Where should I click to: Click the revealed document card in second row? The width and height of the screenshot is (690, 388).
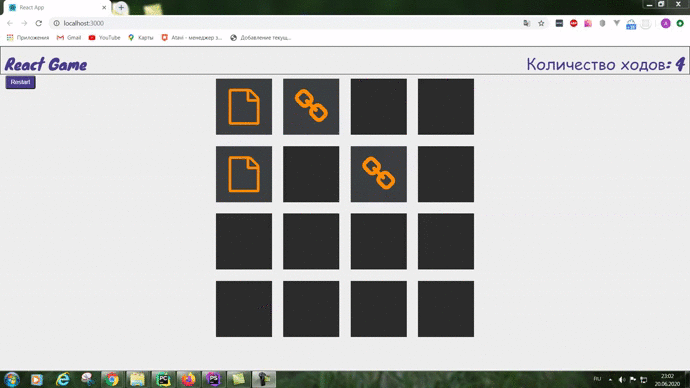(244, 174)
